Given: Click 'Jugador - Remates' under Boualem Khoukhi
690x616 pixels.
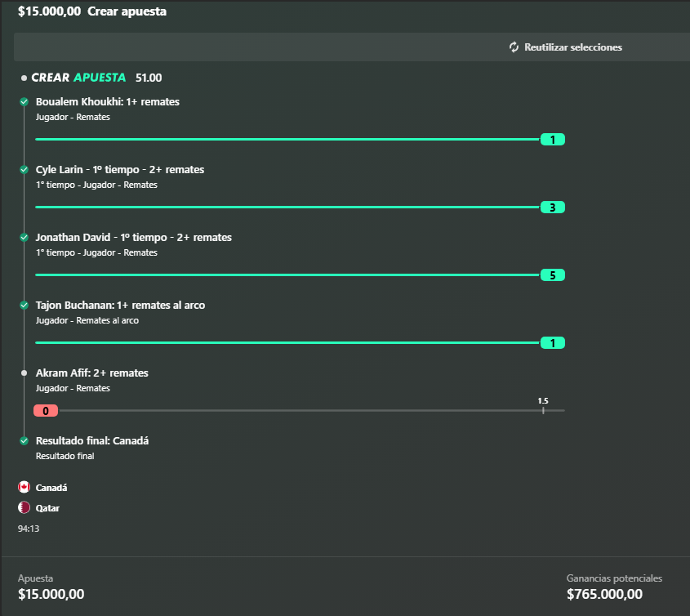Looking at the screenshot, I should (x=73, y=117).
